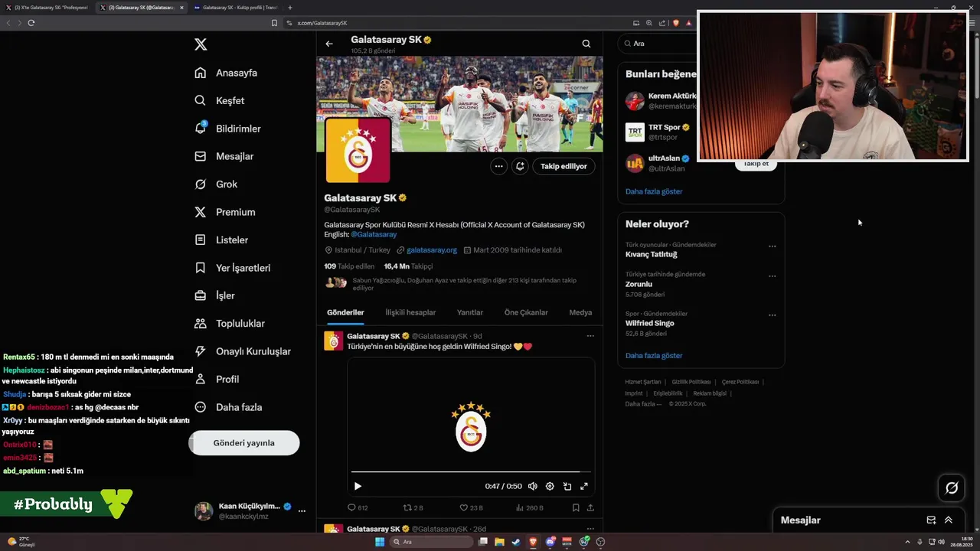Open 16,4 Mn Takipçi list

click(408, 266)
